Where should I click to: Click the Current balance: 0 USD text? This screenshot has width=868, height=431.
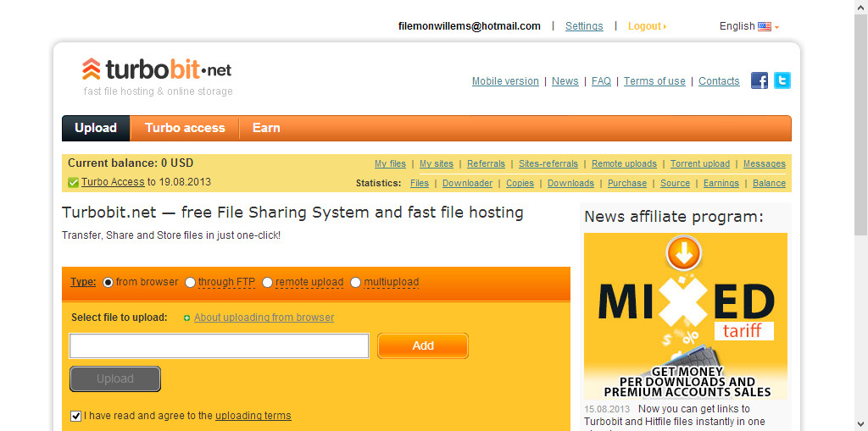[x=131, y=163]
